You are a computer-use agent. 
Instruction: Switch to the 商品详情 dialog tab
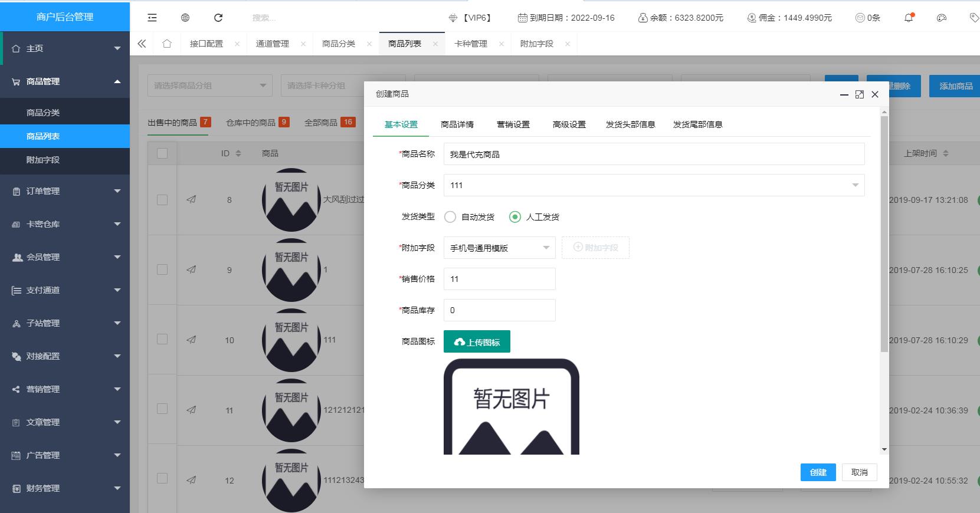(457, 124)
